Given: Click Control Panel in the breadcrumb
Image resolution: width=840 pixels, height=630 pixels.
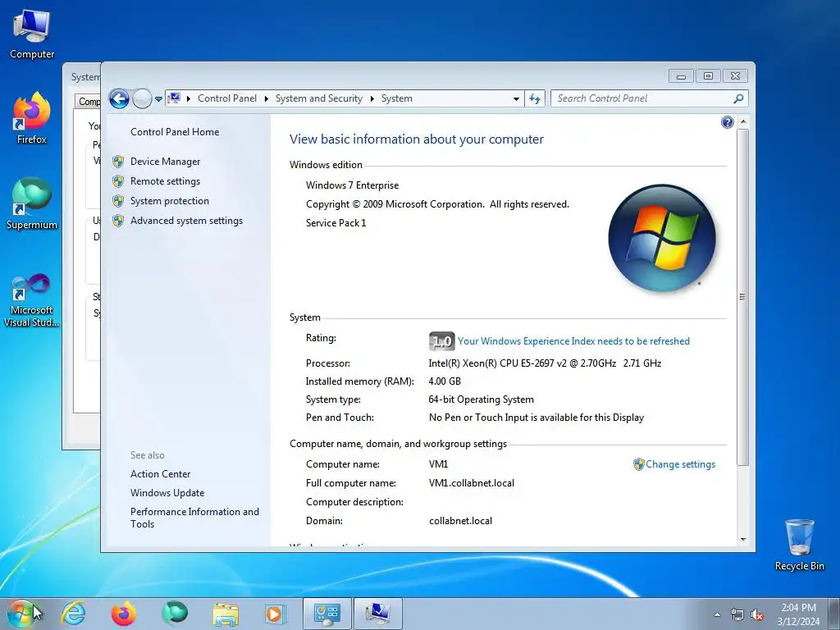Looking at the screenshot, I should pyautogui.click(x=227, y=98).
